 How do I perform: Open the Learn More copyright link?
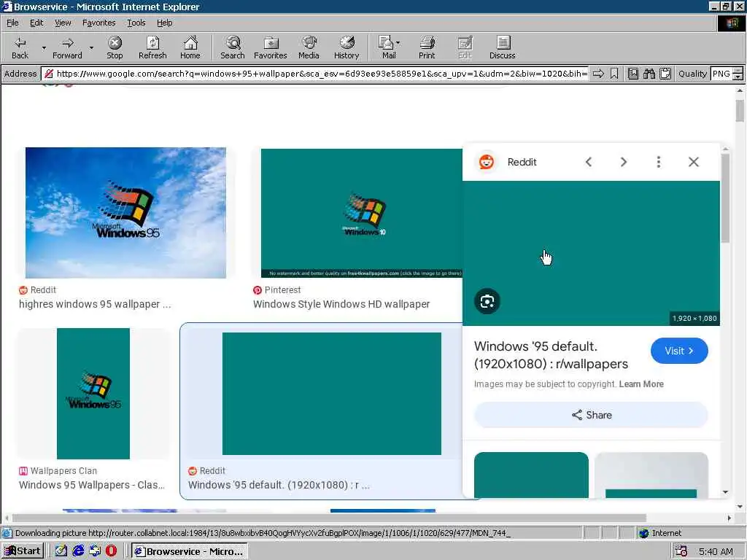(641, 384)
